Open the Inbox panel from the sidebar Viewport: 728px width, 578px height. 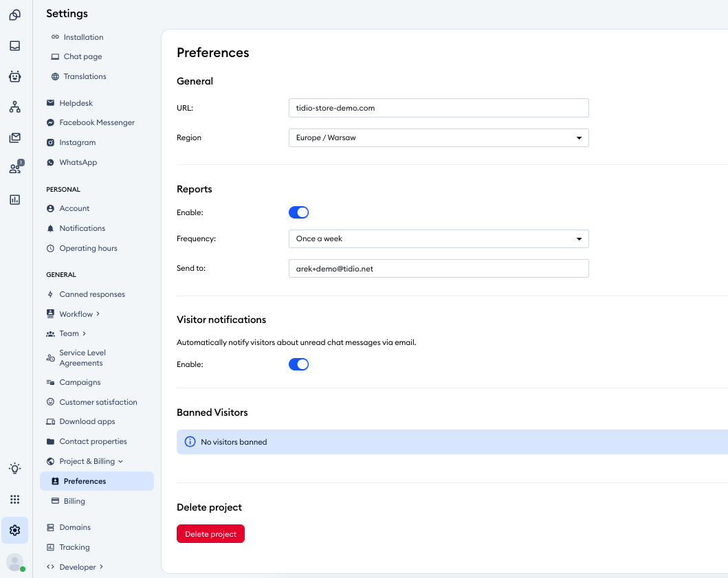click(14, 45)
